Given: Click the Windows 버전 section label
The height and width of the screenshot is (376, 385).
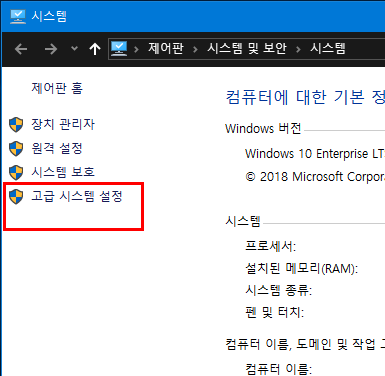Looking at the screenshot, I should 263,128.
